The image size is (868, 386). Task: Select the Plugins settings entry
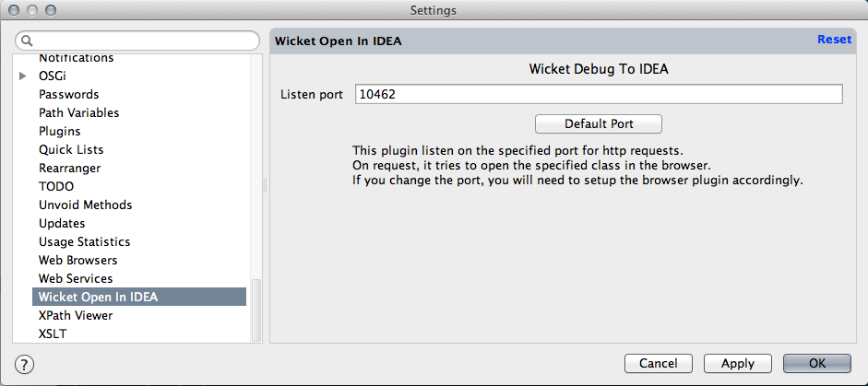coord(59,131)
